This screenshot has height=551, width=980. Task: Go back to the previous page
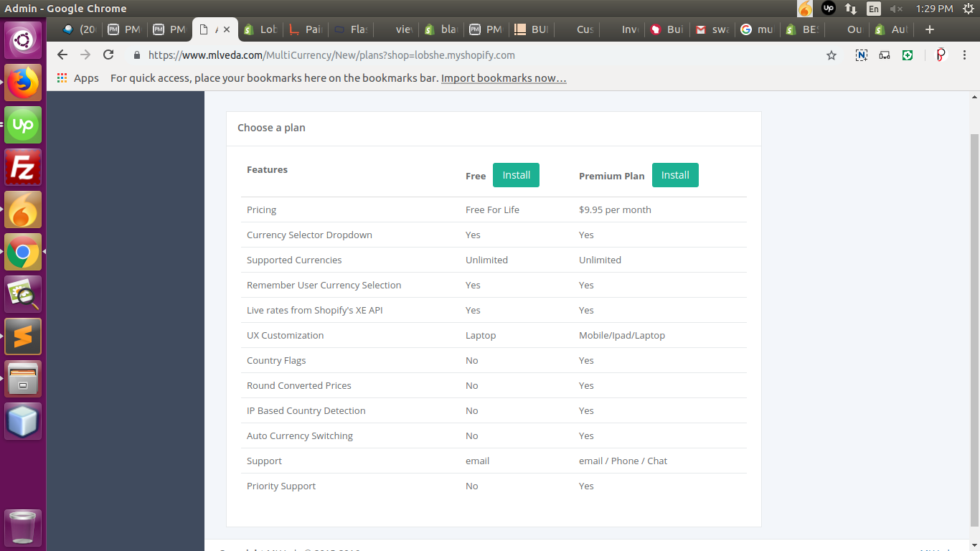tap(62, 55)
